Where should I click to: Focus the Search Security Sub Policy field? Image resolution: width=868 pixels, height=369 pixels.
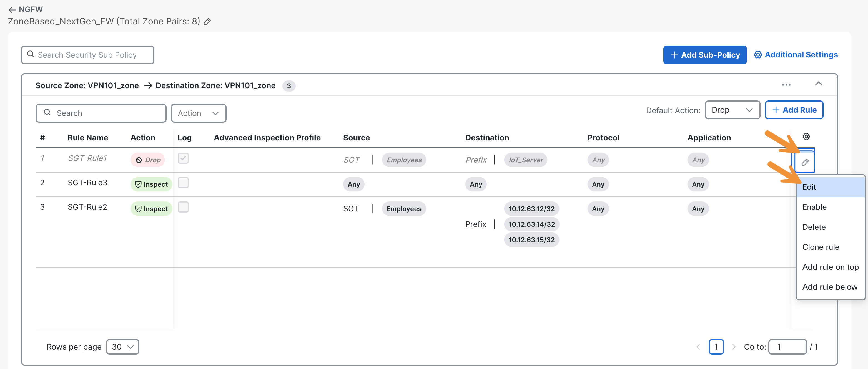88,55
